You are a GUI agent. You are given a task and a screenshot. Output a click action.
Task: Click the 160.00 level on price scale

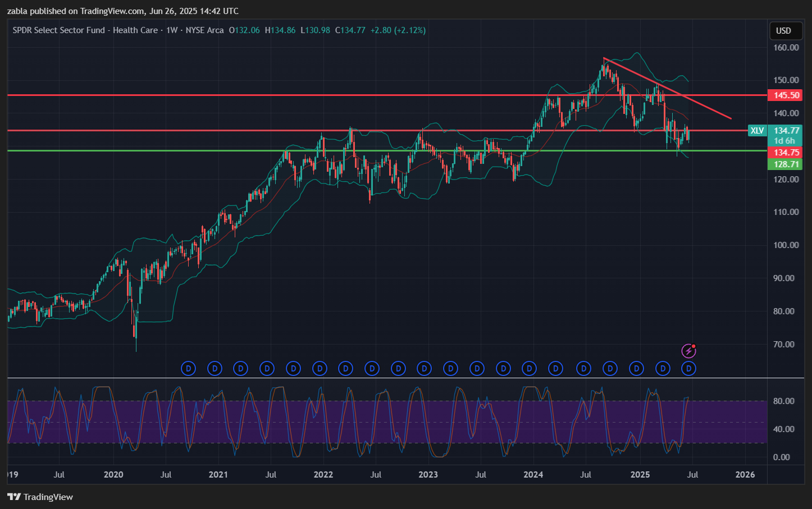pos(786,48)
